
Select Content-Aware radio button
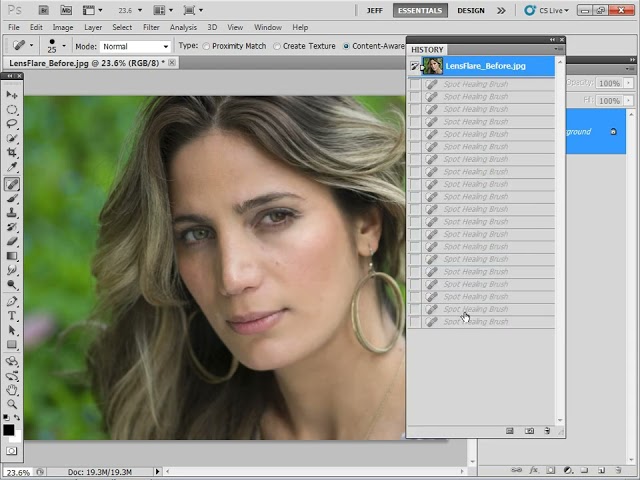(x=346, y=47)
